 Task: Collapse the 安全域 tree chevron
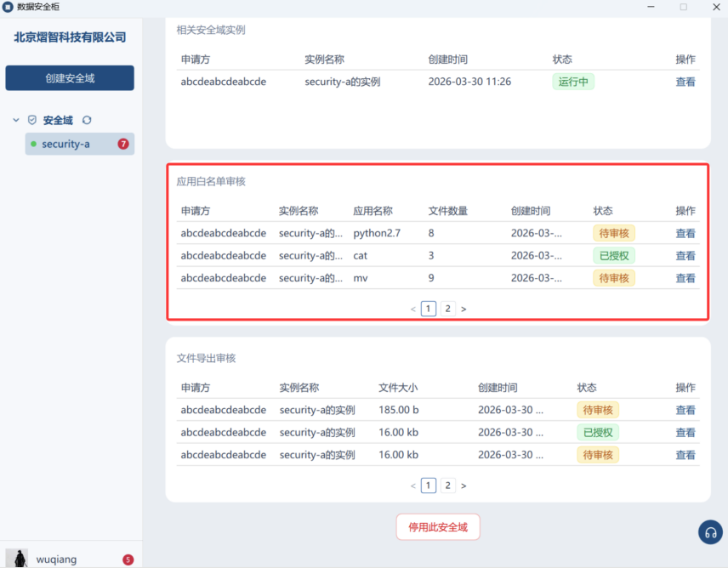pos(16,120)
